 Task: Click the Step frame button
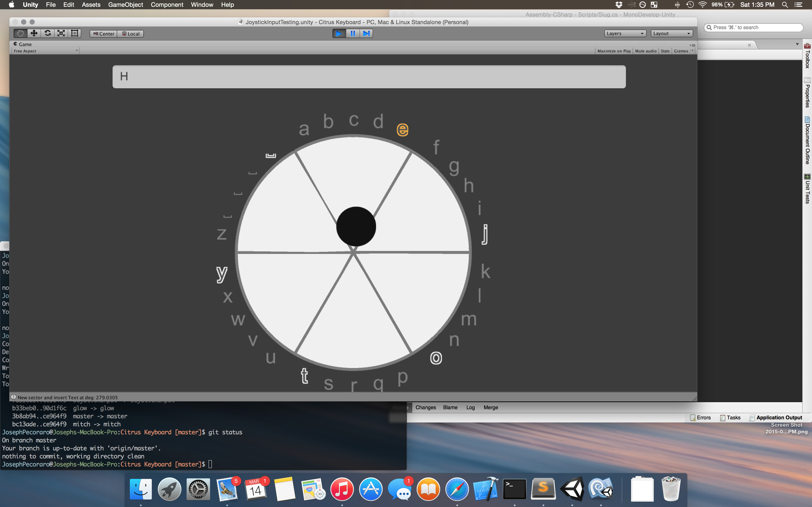pyautogui.click(x=366, y=33)
